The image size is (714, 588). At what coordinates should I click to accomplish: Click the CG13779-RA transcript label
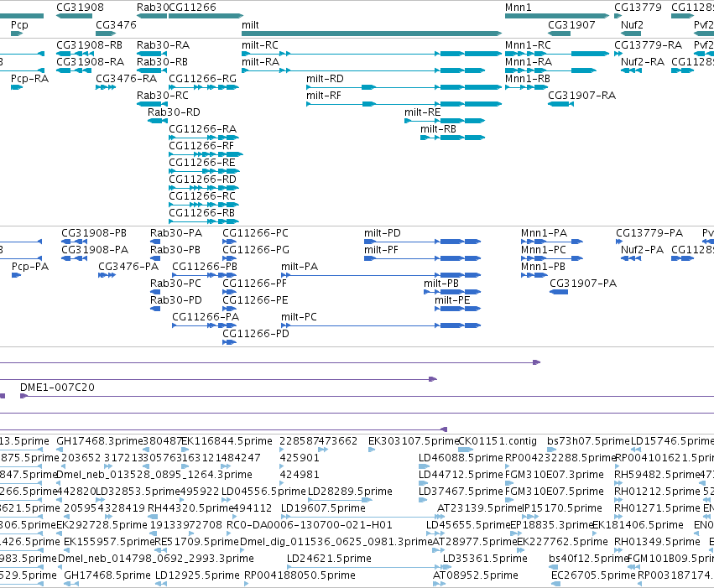pos(649,45)
